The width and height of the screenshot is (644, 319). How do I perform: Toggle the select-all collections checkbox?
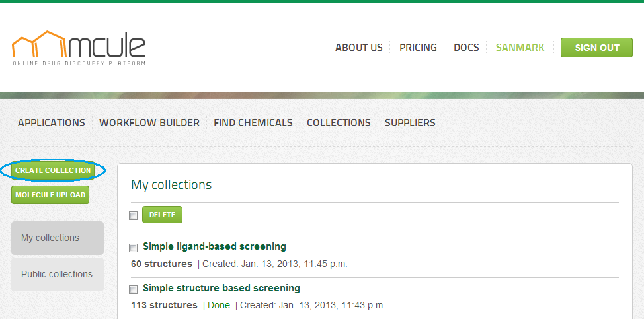tap(134, 215)
